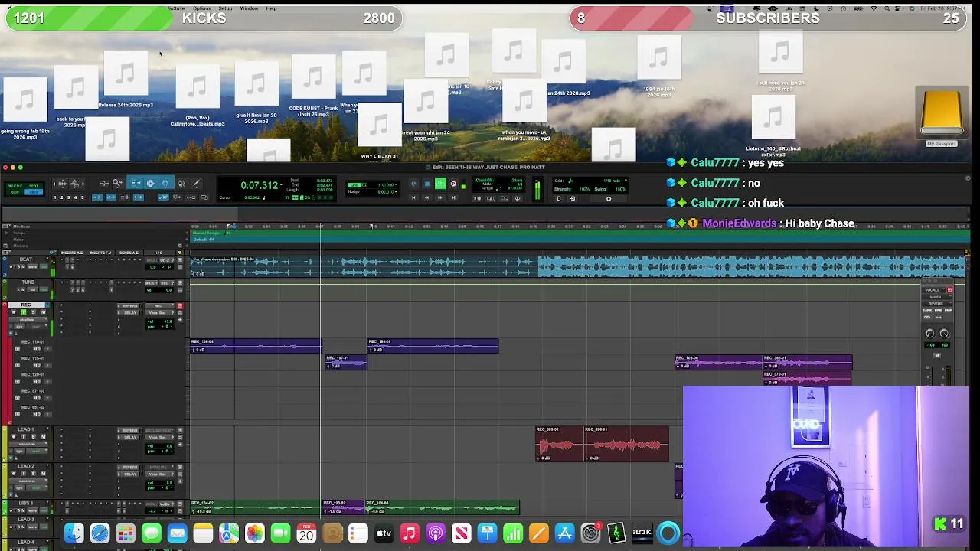
Task: Click the Go to End transport button
Action: (453, 197)
